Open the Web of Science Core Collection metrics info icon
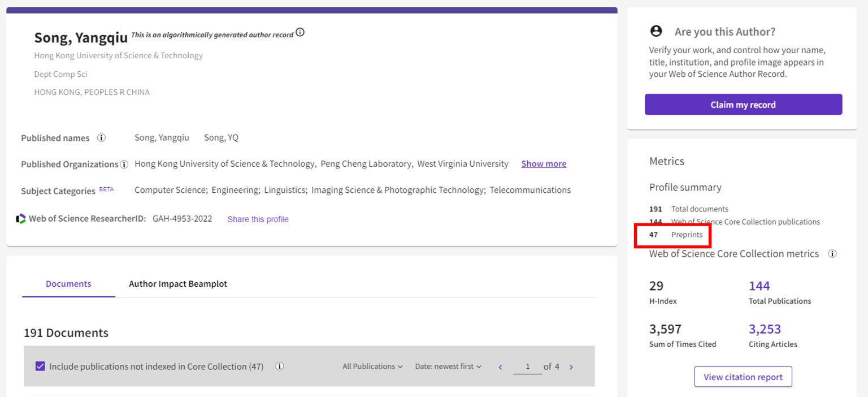Viewport: 868px width, 397px height. pos(832,254)
